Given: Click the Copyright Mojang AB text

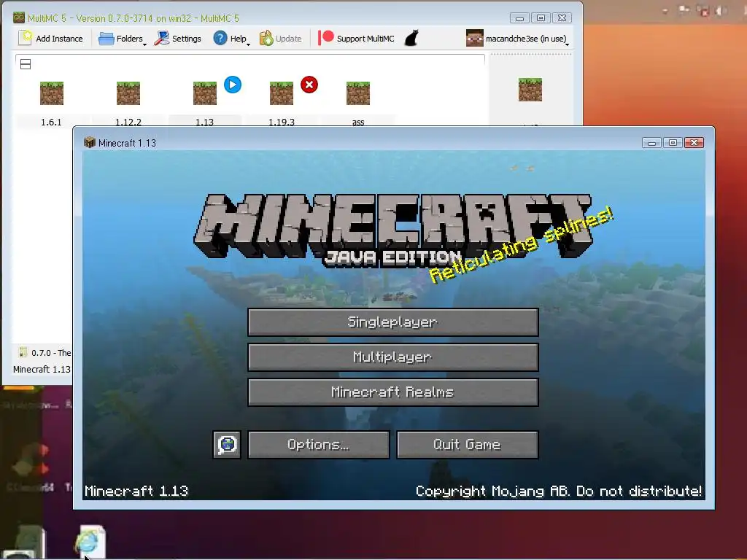Looking at the screenshot, I should coord(558,491).
